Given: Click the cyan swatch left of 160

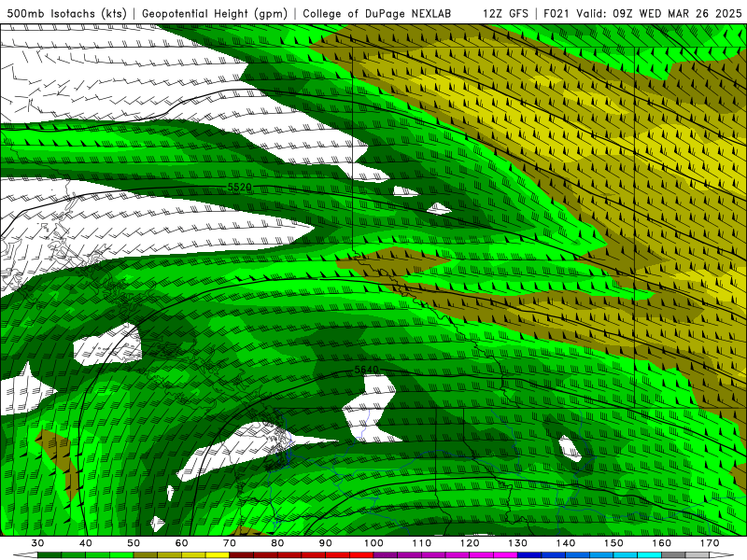Looking at the screenshot, I should 649,555.
